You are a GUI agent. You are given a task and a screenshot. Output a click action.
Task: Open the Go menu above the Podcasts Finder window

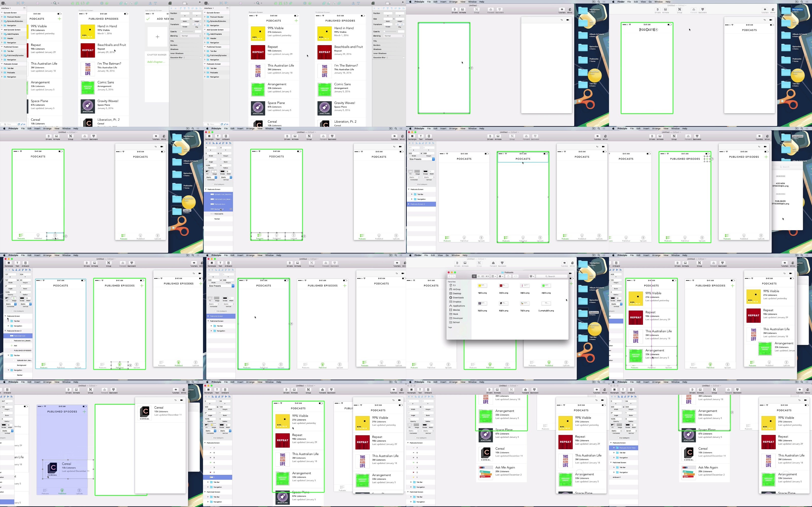click(x=447, y=255)
